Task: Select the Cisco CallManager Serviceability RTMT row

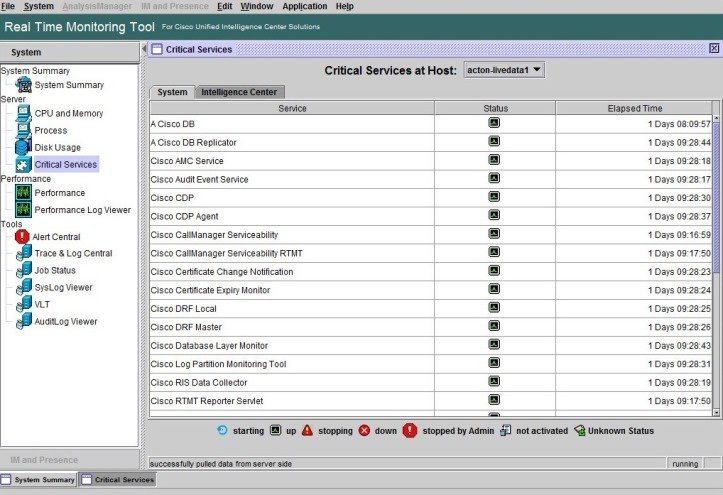Action: tap(431, 253)
